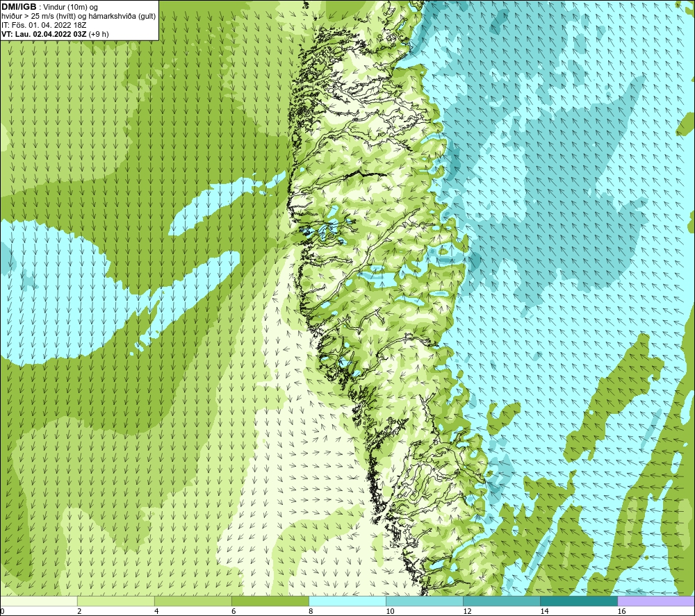This screenshot has width=695, height=616.
Task: Click the legend scale label '16'
Action: [621, 611]
